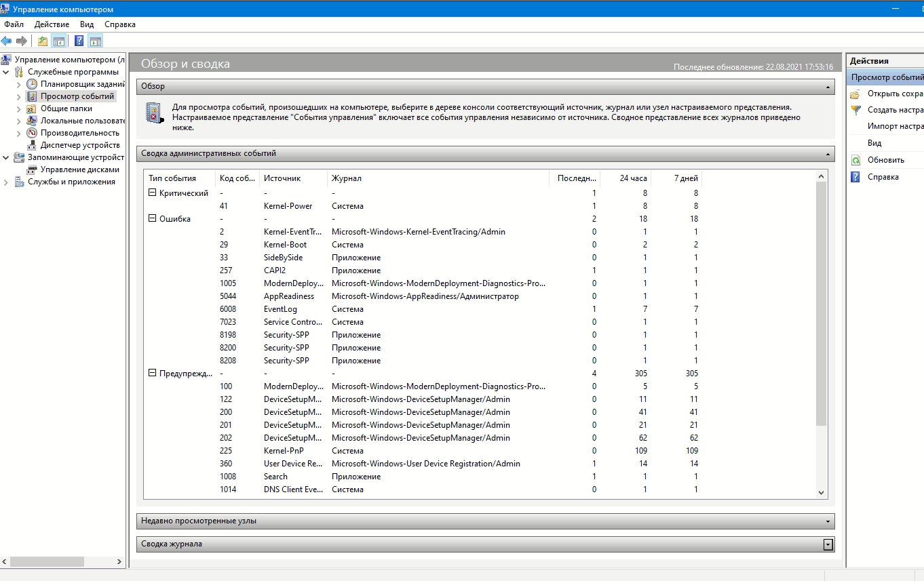The width and height of the screenshot is (924, 581).
Task: Click Открыть сохраненный журнал action
Action: [895, 94]
